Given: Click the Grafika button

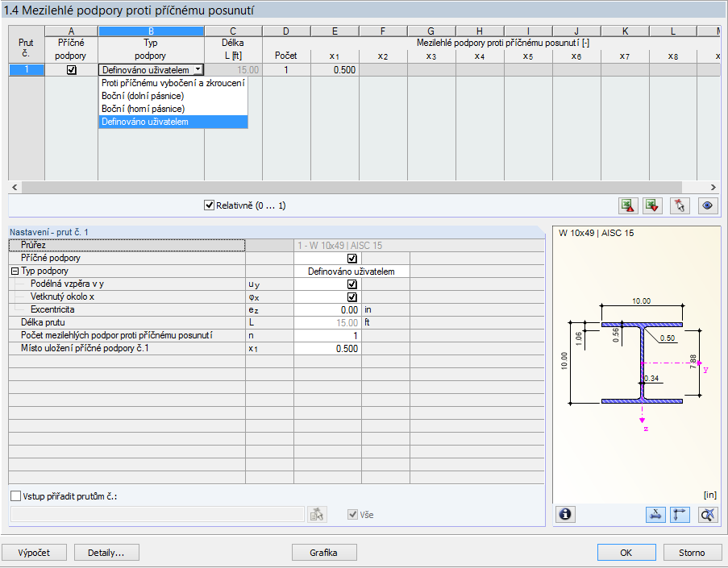Looking at the screenshot, I should (324, 553).
